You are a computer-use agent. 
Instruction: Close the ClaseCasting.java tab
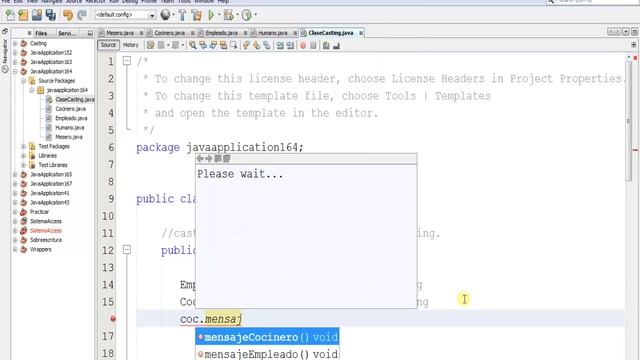click(361, 33)
